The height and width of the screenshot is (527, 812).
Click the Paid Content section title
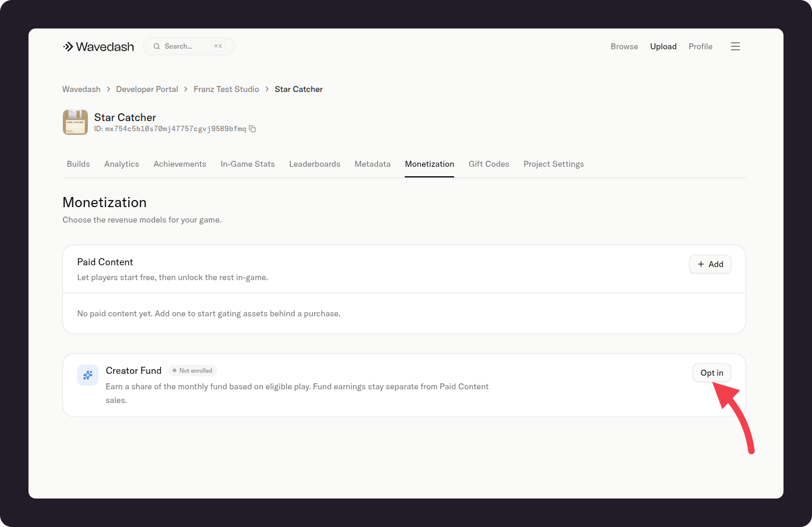click(105, 262)
